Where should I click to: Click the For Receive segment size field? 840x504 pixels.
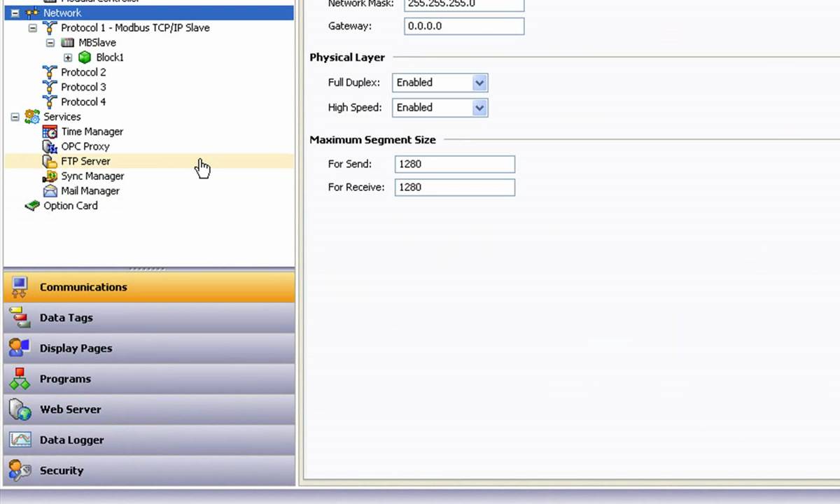[x=455, y=188]
